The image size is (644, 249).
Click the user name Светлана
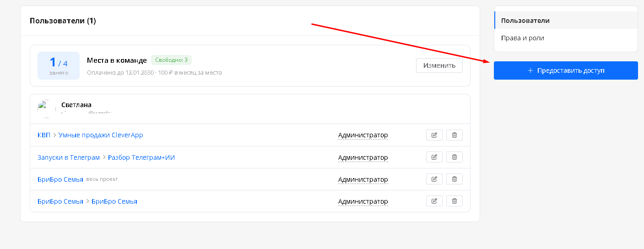pyautogui.click(x=76, y=105)
